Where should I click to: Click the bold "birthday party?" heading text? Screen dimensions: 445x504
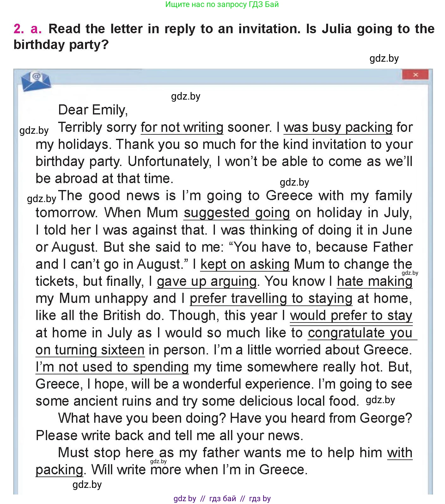point(61,45)
